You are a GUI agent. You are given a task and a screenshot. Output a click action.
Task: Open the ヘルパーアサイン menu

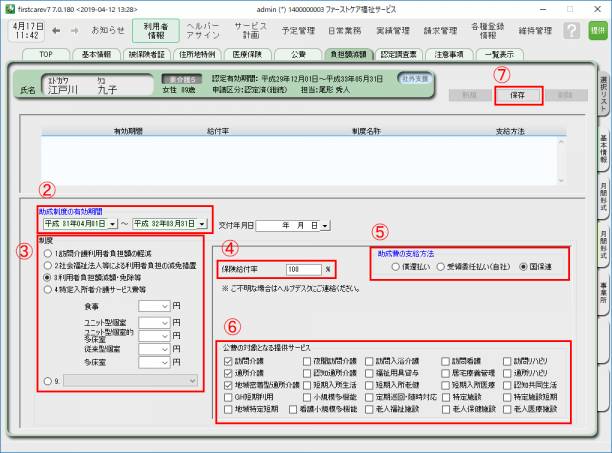pyautogui.click(x=203, y=31)
